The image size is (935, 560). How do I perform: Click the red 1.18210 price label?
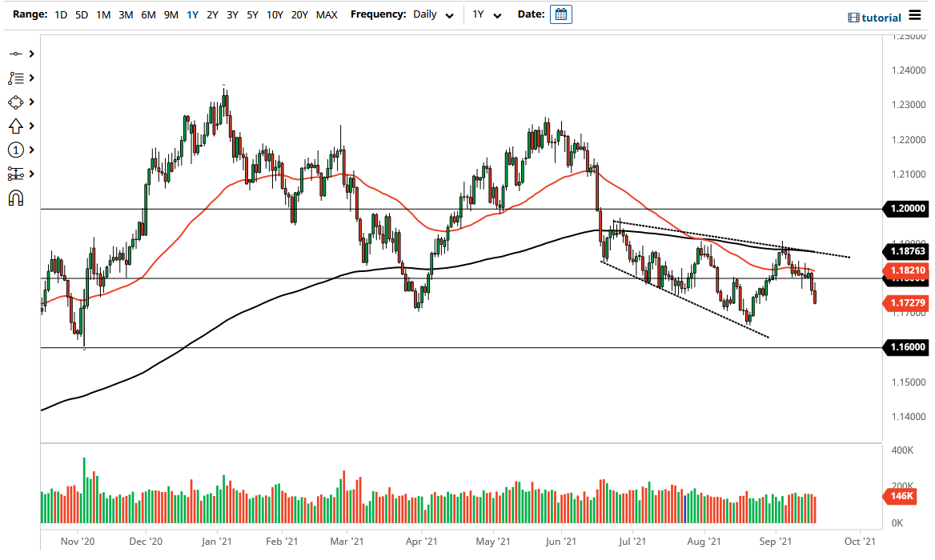tap(905, 270)
